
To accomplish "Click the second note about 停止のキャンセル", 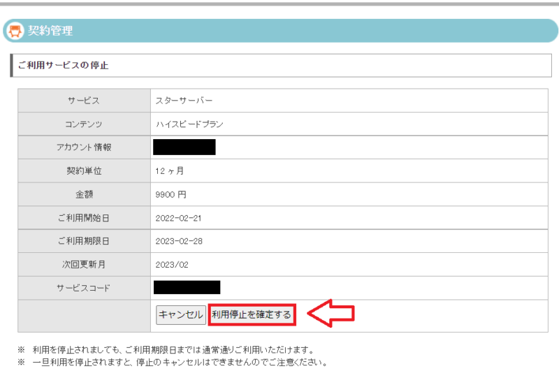I will pyautogui.click(x=180, y=363).
